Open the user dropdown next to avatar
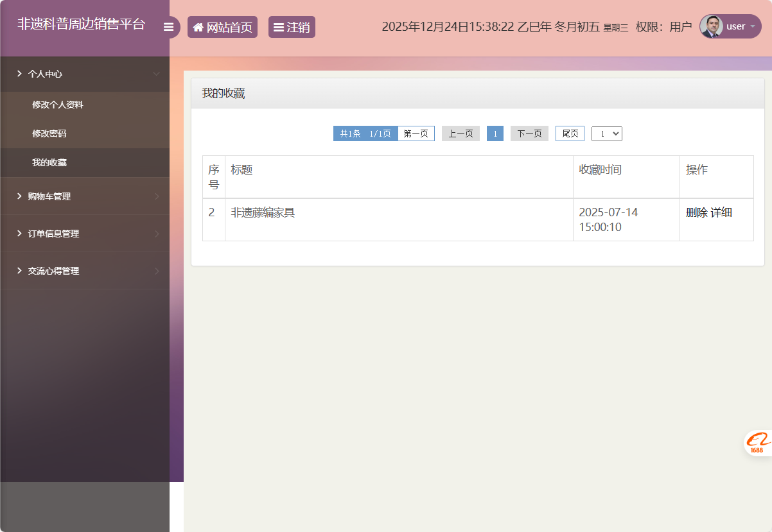 pos(753,26)
